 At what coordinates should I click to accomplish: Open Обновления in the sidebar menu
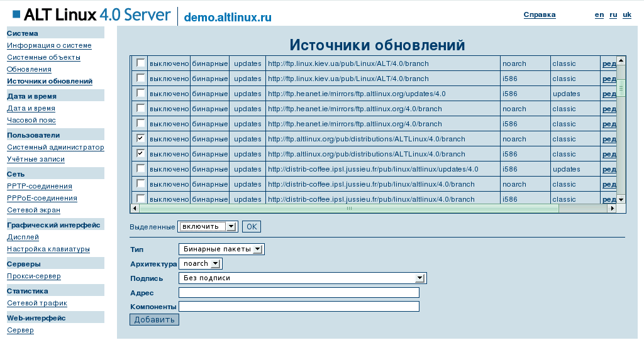(x=29, y=69)
